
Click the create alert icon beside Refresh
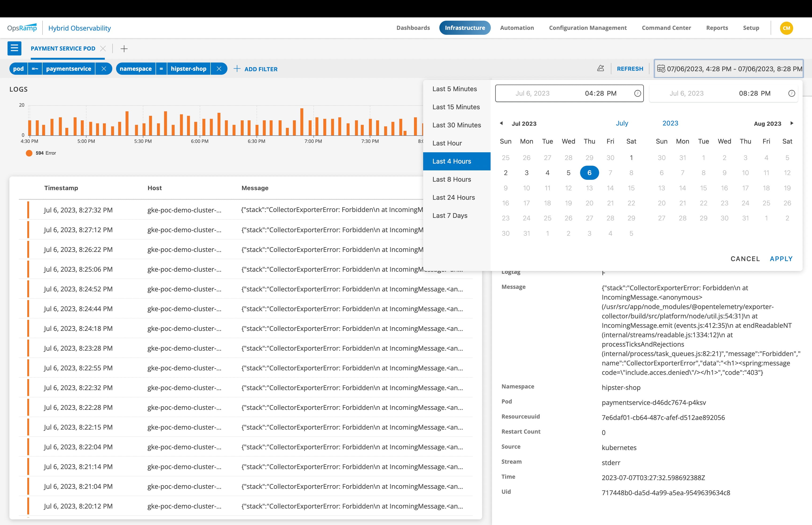601,68
